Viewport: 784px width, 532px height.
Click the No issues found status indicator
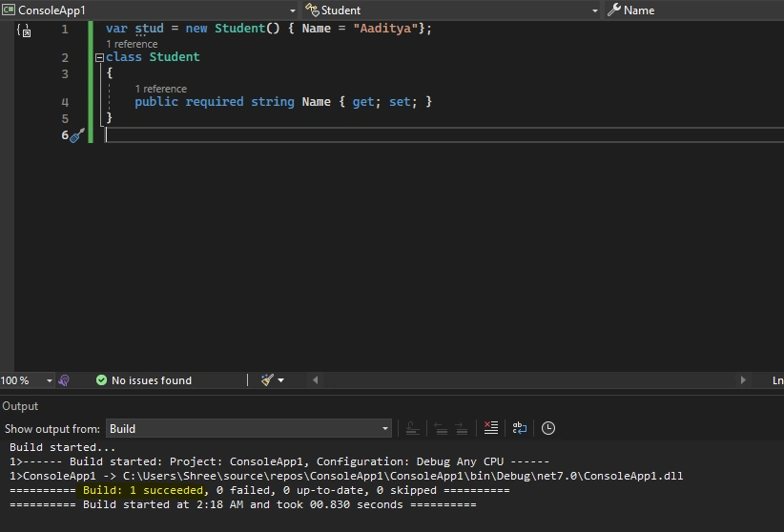[144, 380]
